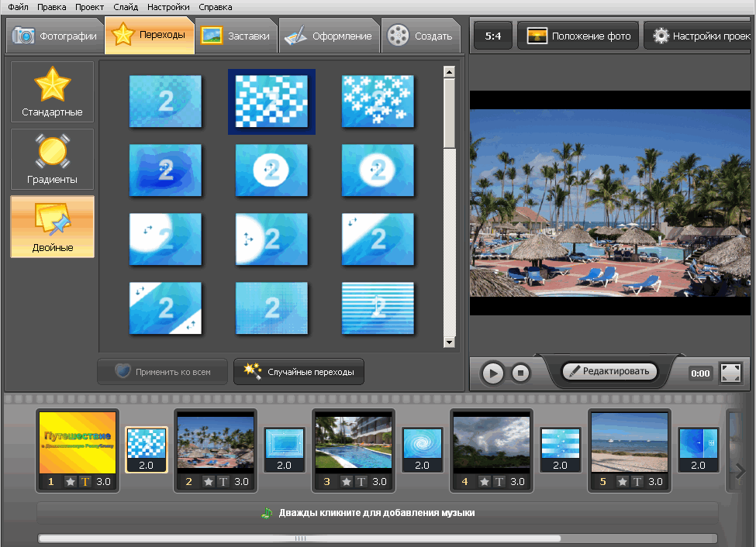The image size is (756, 547).
Task: Click the star icon on slide 1
Action: (71, 482)
